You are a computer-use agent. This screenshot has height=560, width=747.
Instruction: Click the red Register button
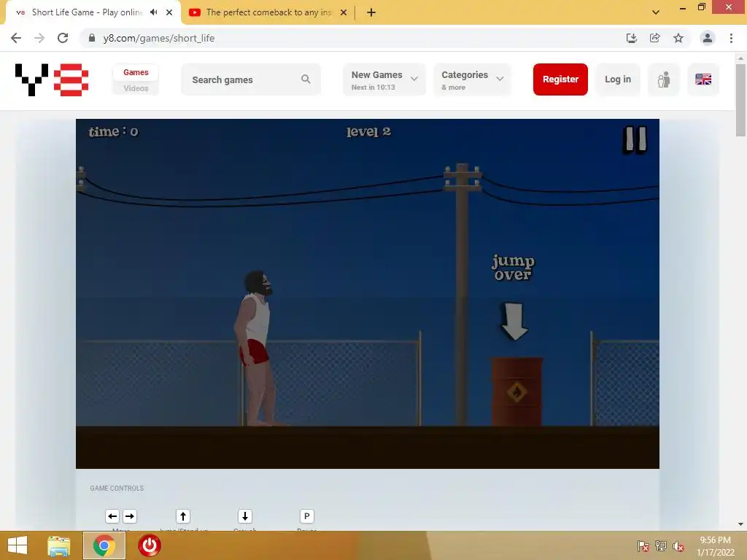[x=560, y=79]
